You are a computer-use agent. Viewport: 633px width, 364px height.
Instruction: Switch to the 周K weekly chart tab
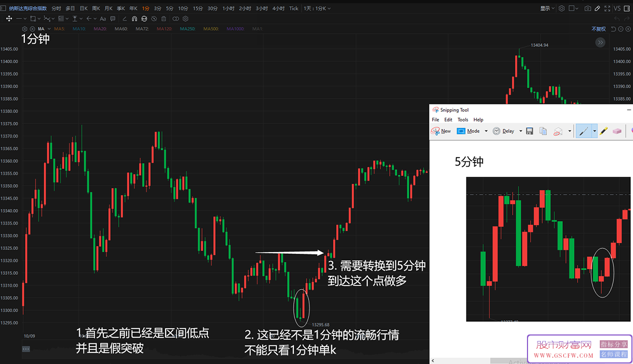95,8
